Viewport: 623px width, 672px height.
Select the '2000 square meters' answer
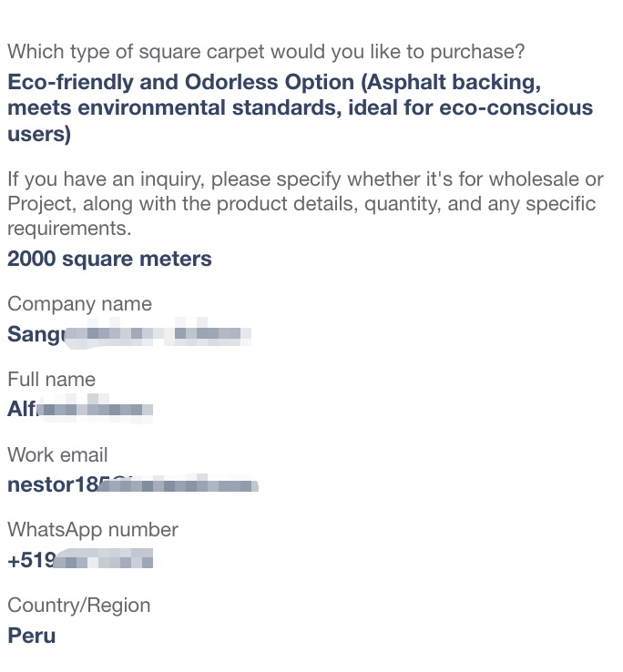(109, 259)
